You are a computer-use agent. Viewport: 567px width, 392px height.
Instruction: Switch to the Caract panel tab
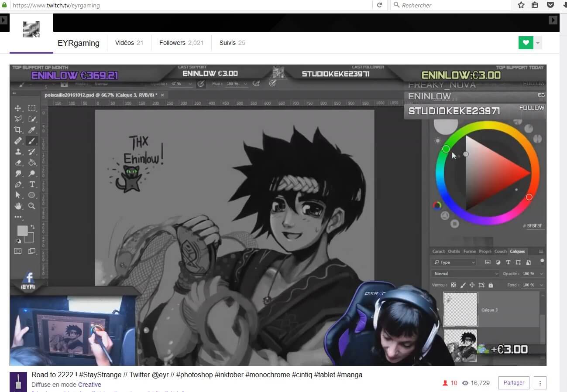[438, 252]
